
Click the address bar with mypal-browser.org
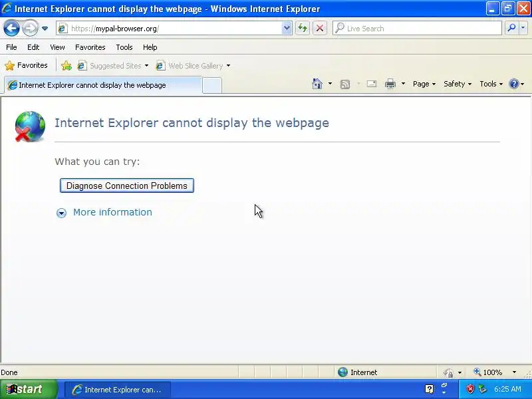[170, 29]
